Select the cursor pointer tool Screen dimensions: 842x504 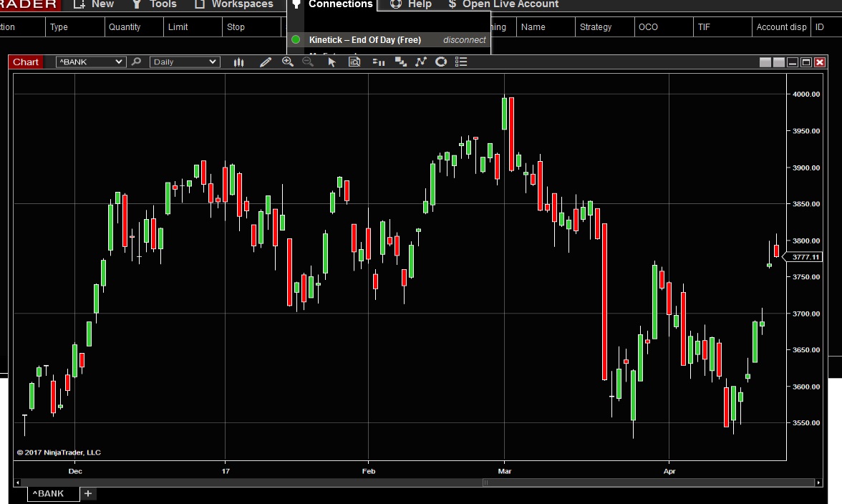332,62
